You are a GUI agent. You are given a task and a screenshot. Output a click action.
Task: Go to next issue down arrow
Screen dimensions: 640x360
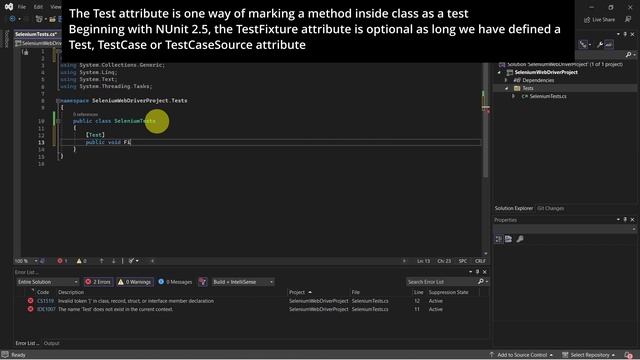coord(113,261)
